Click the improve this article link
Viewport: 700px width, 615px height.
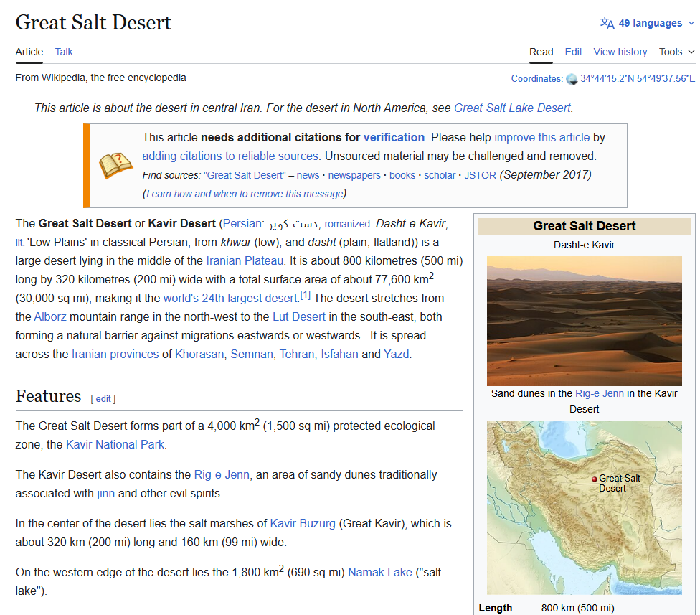(541, 138)
